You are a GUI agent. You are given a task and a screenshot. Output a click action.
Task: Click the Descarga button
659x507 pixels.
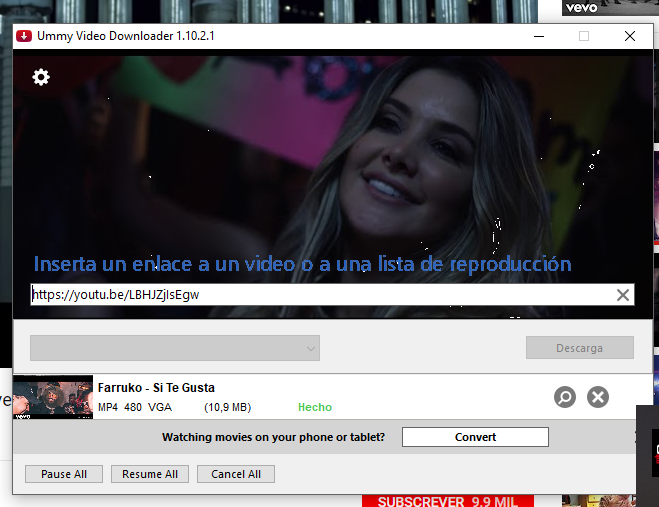tap(580, 348)
